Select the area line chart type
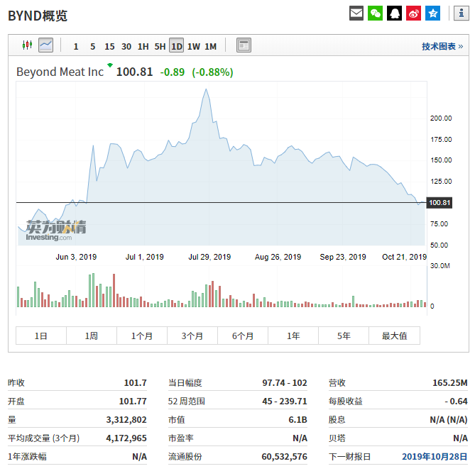The height and width of the screenshot is (476, 475). tap(46, 45)
